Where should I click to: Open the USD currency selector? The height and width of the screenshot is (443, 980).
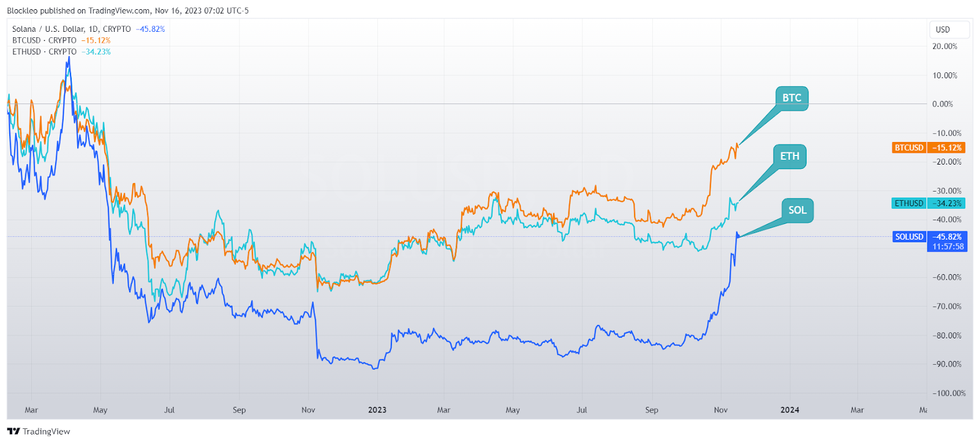coord(949,29)
